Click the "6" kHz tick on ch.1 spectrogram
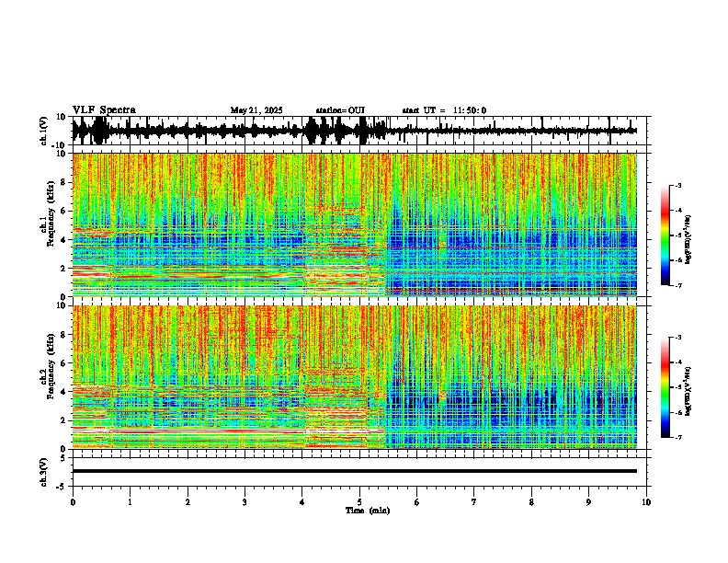Viewport: 728px width, 563px height. point(64,211)
